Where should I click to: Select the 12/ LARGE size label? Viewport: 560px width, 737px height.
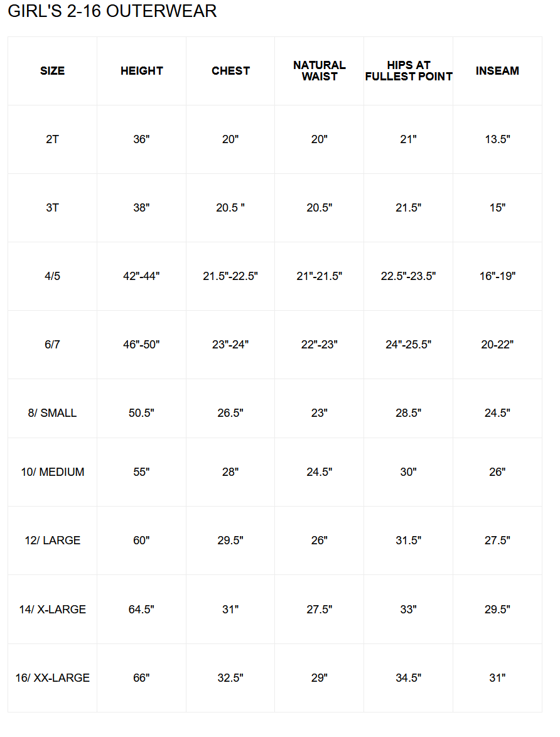(x=52, y=541)
